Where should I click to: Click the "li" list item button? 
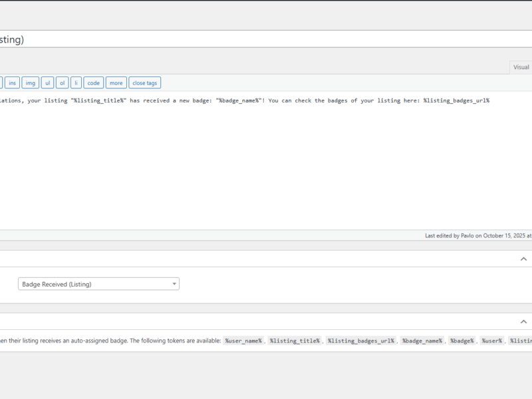76,82
